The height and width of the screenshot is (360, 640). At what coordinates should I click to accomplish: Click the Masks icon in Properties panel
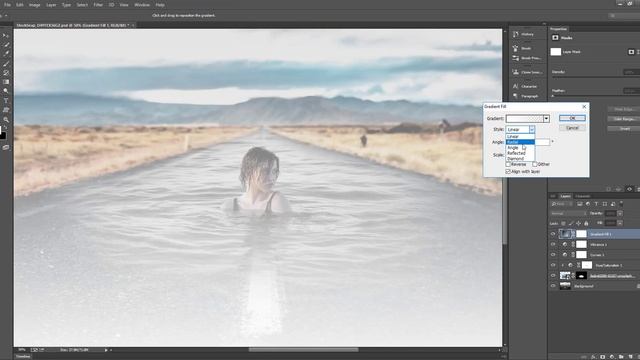point(555,38)
